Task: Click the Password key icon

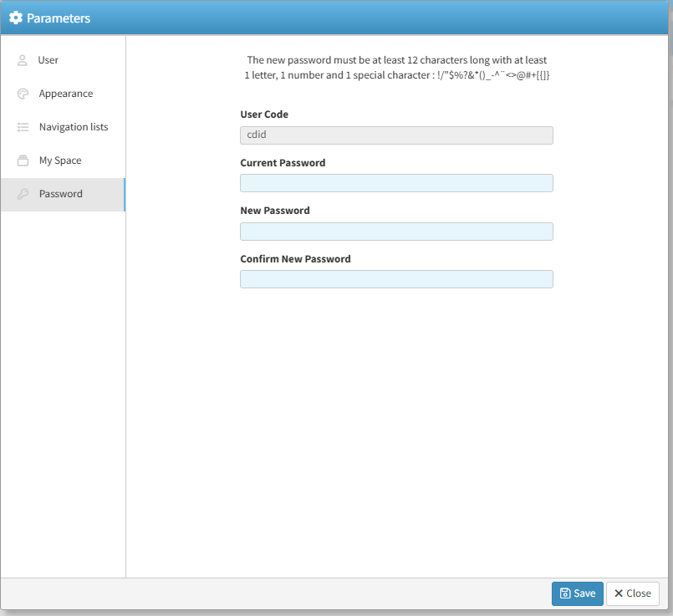Action: 23,194
